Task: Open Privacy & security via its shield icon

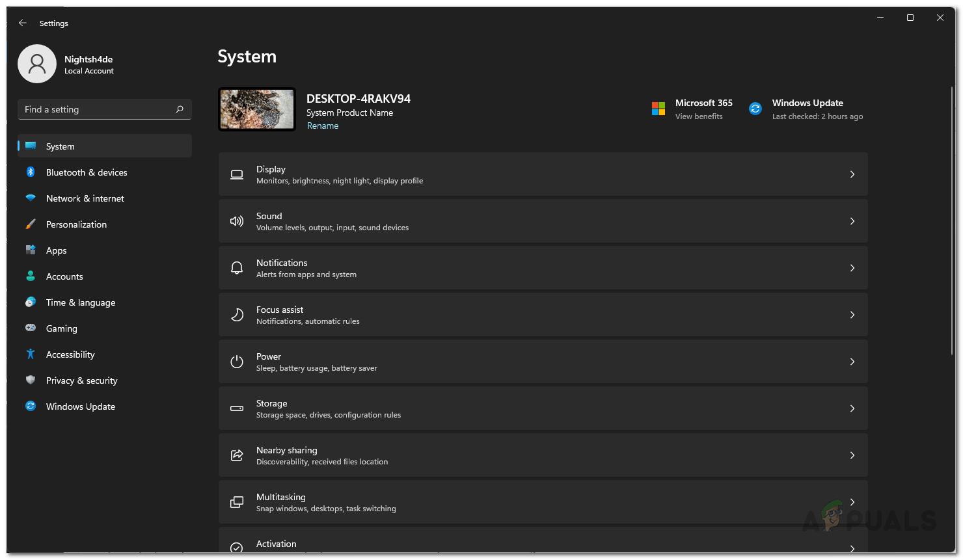Action: (31, 380)
